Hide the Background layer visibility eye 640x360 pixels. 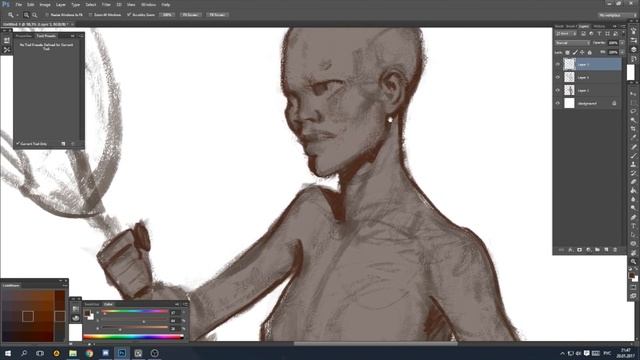[x=558, y=103]
